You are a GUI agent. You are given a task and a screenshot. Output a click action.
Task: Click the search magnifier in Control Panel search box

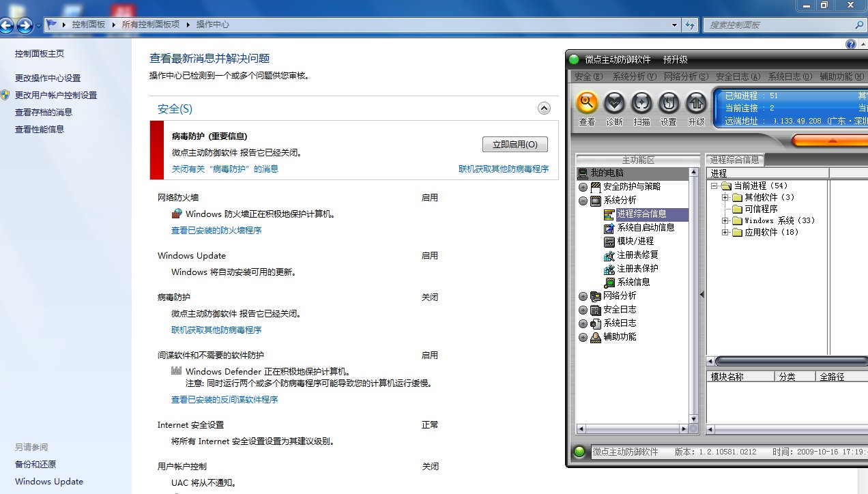pos(859,25)
